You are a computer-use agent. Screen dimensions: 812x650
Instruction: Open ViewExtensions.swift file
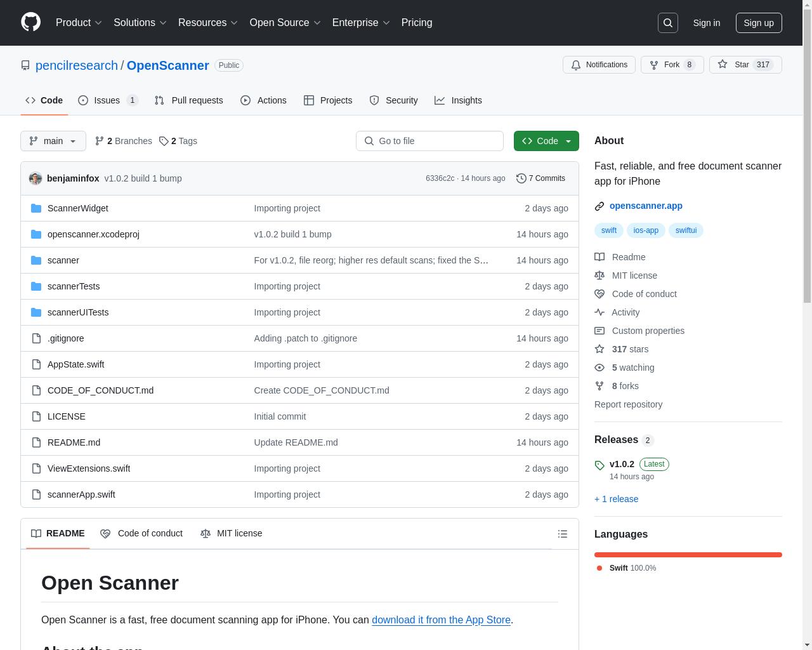(89, 468)
